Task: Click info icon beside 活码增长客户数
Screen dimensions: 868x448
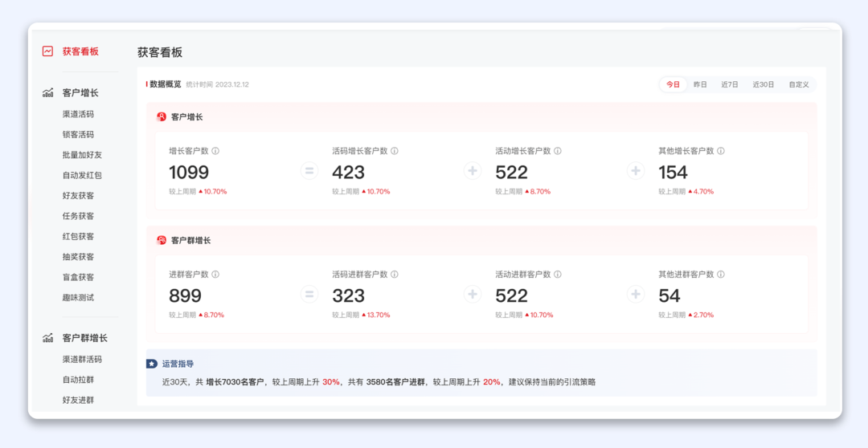Action: (x=395, y=151)
